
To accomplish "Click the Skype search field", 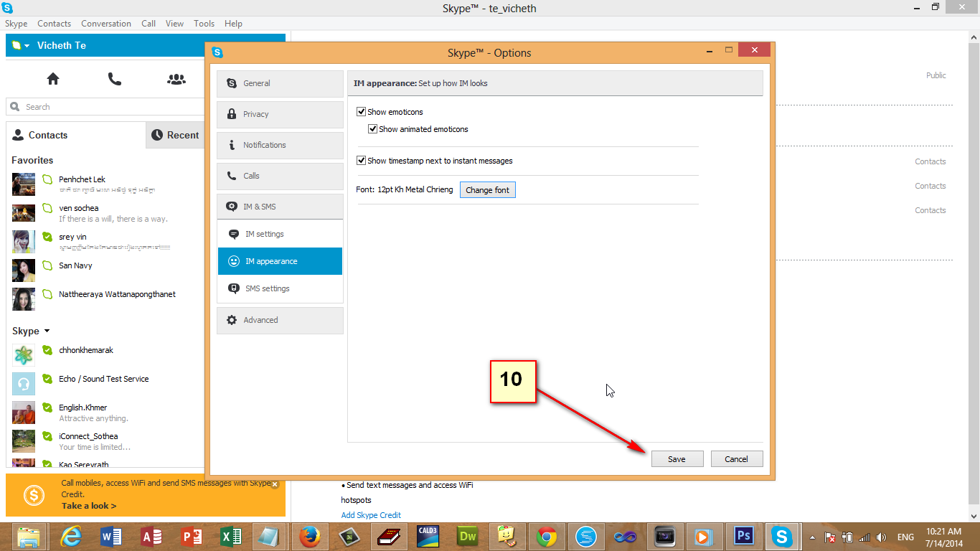I will pyautogui.click(x=106, y=107).
